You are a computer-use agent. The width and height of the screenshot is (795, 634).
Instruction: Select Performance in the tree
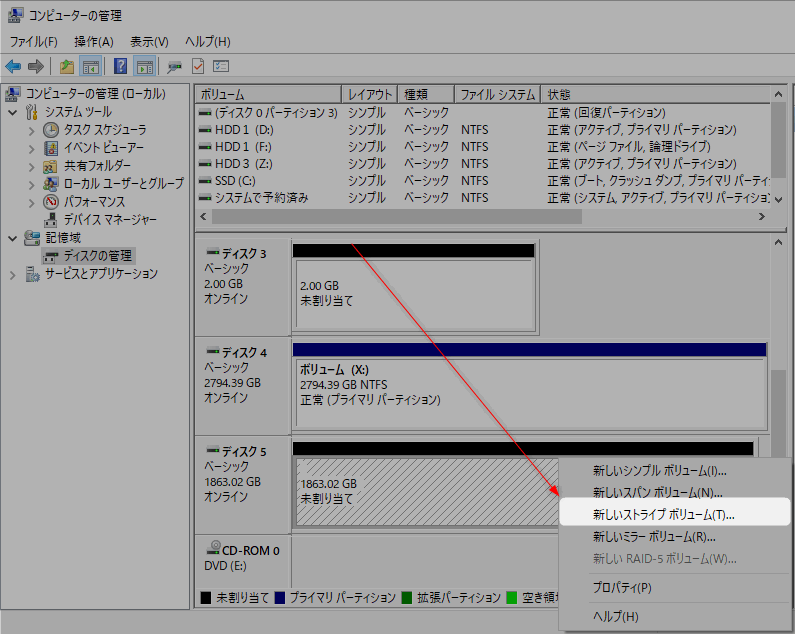[x=94, y=201]
